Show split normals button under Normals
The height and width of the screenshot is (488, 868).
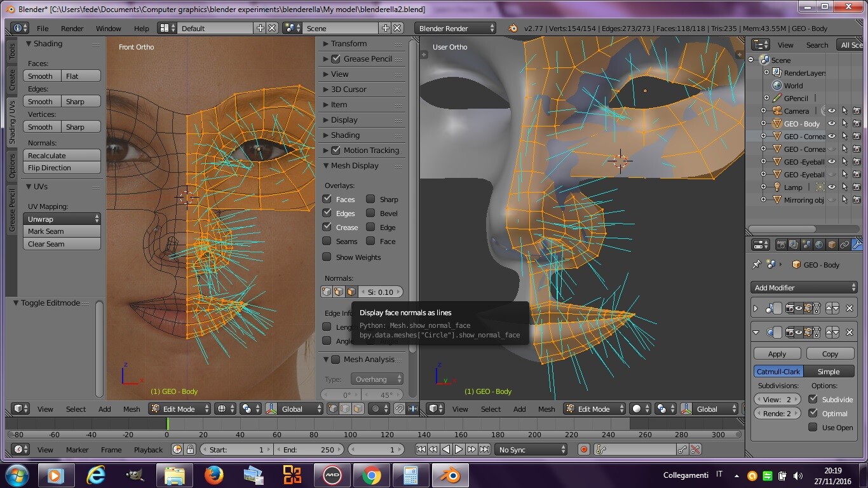pos(339,292)
